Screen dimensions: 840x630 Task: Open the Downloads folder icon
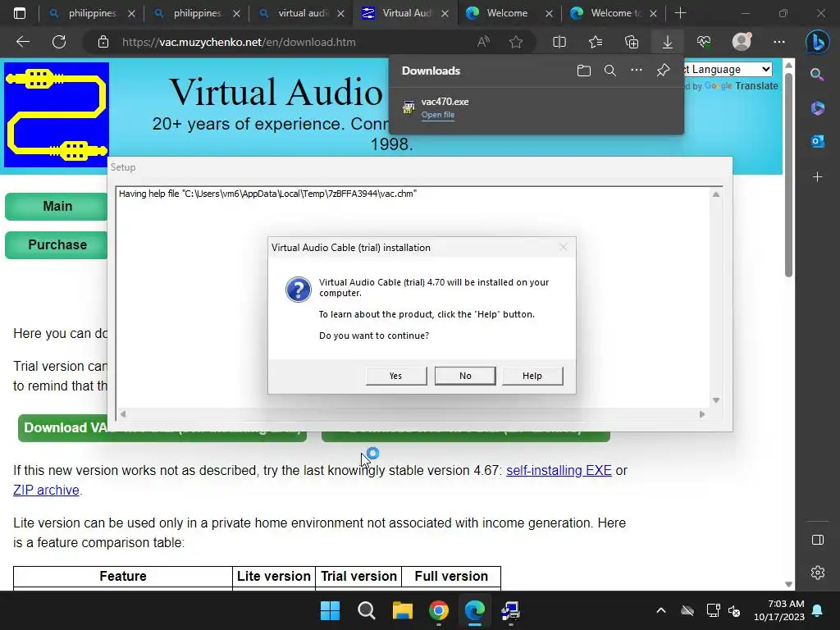[x=584, y=71]
